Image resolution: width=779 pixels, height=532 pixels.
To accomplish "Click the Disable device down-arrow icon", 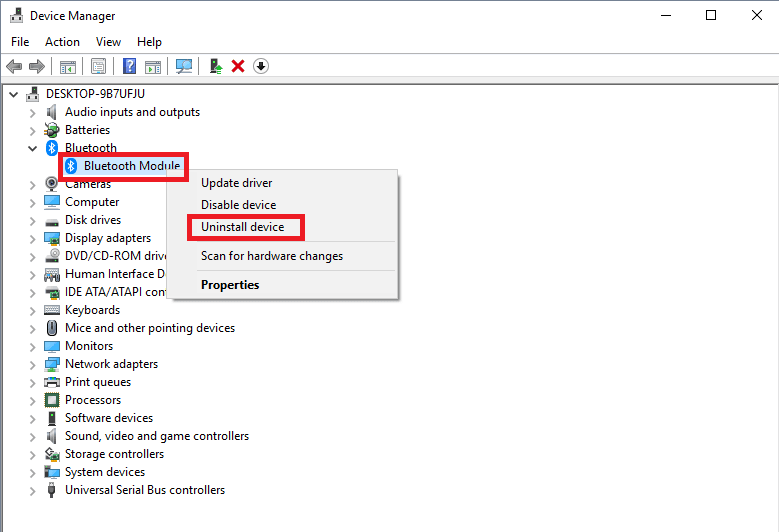I will [x=261, y=66].
